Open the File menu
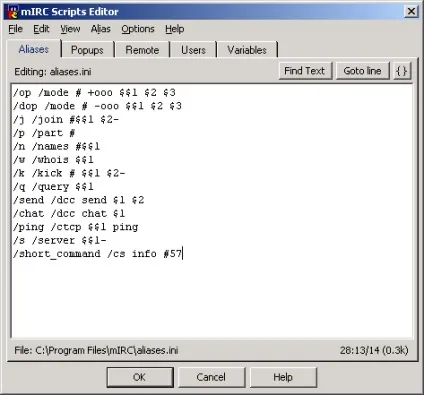The width and height of the screenshot is (424, 395). click(15, 29)
